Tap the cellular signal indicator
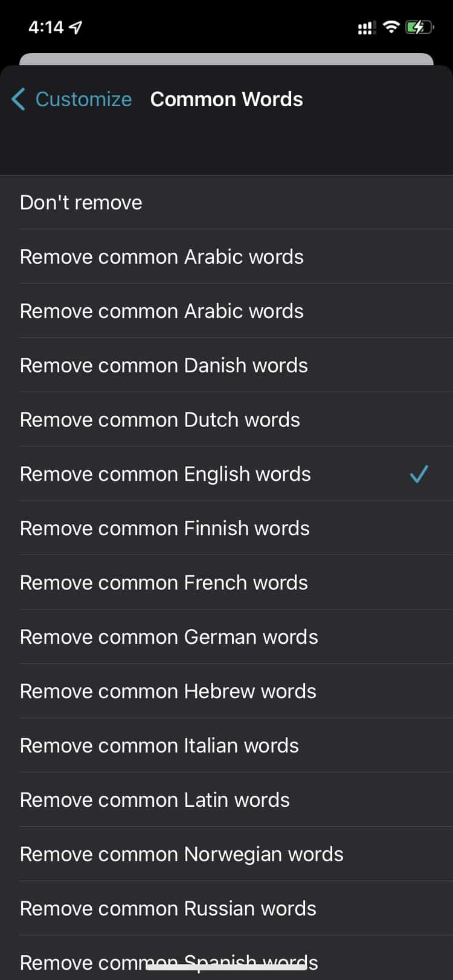The height and width of the screenshot is (980, 453). pyautogui.click(x=366, y=28)
